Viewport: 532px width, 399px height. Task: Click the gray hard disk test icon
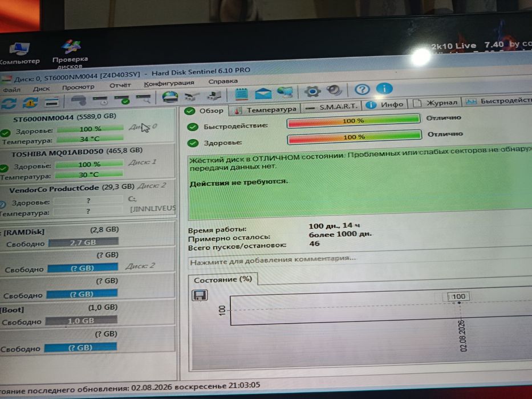pyautogui.click(x=79, y=101)
